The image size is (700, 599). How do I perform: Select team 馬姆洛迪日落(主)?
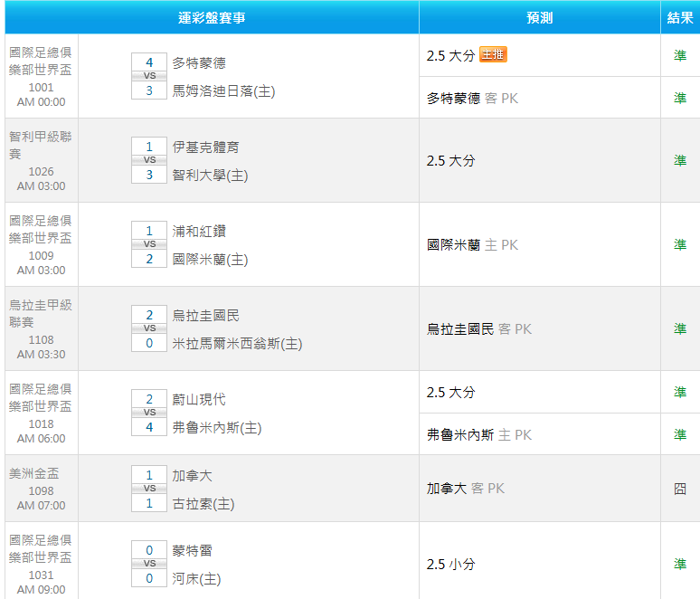coord(223,91)
